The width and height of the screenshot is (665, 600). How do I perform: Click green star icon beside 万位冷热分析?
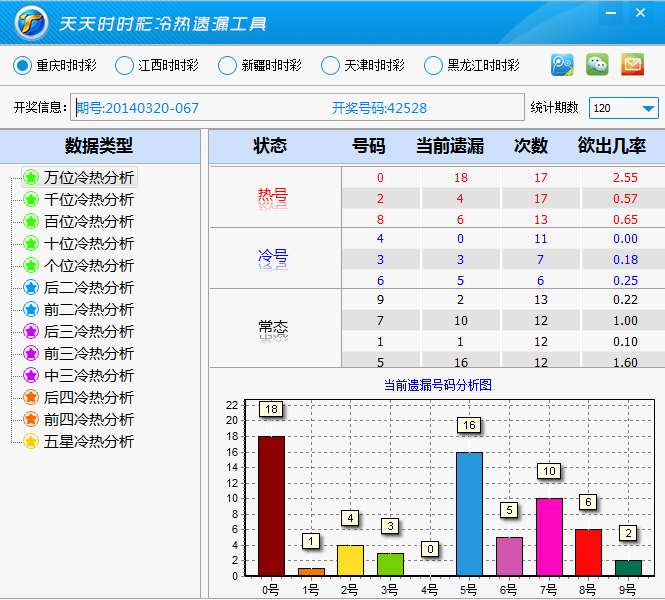pos(31,177)
